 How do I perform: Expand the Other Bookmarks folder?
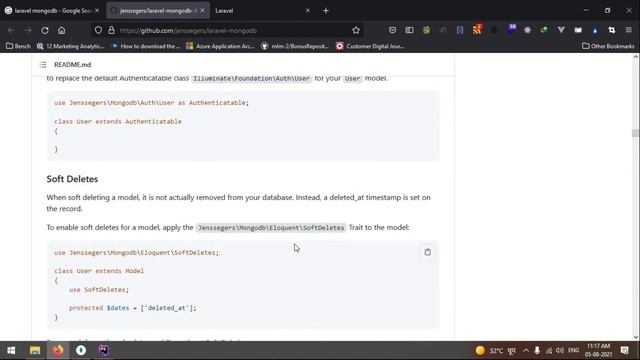tap(608, 46)
